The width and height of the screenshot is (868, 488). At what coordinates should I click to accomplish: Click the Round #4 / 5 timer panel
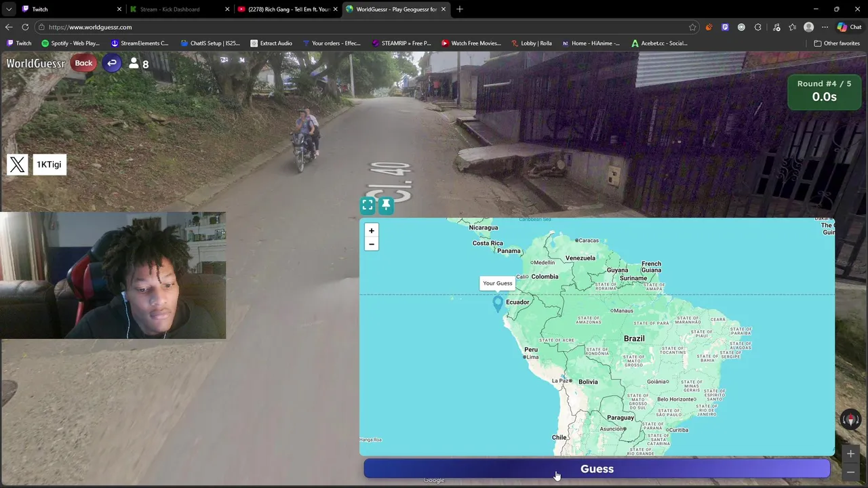click(824, 91)
